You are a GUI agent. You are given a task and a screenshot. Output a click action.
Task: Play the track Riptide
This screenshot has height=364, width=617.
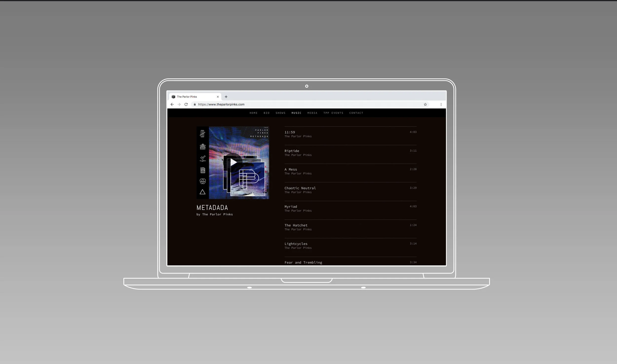coord(350,154)
